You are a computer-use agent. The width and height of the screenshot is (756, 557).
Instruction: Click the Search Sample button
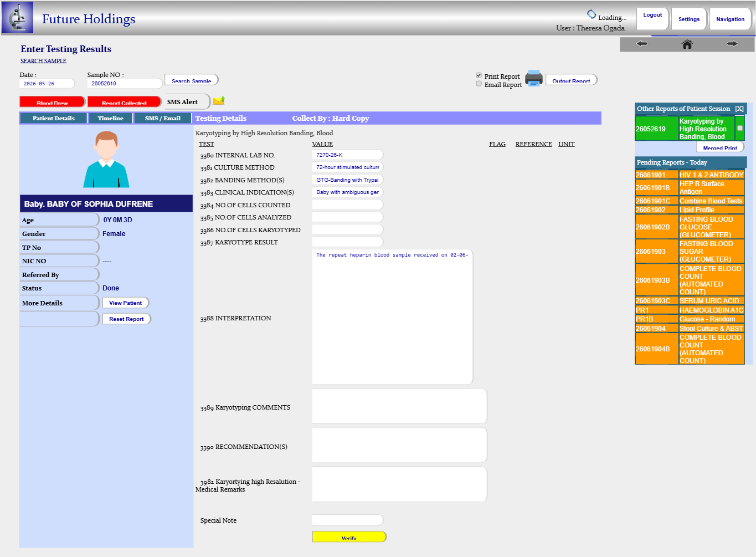191,80
